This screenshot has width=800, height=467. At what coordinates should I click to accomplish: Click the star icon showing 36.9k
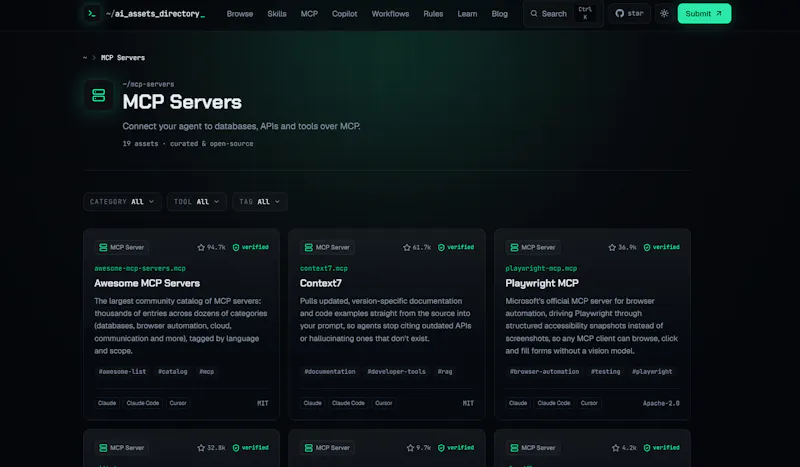coord(612,248)
